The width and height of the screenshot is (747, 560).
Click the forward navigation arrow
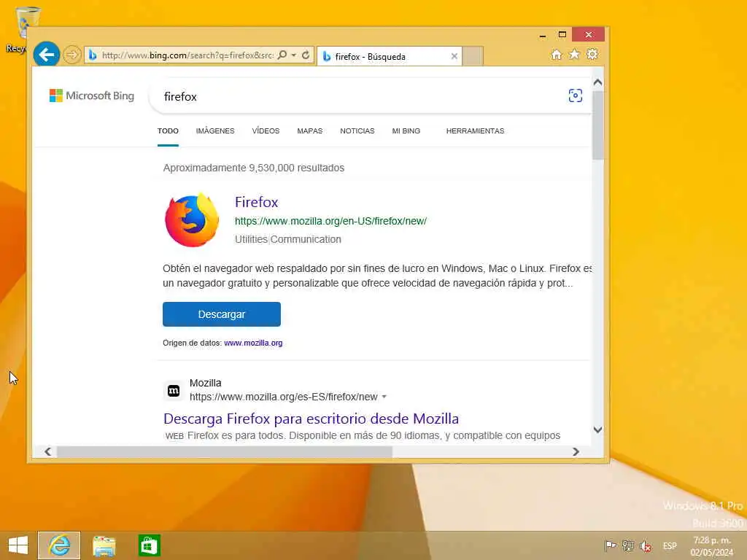(72, 55)
